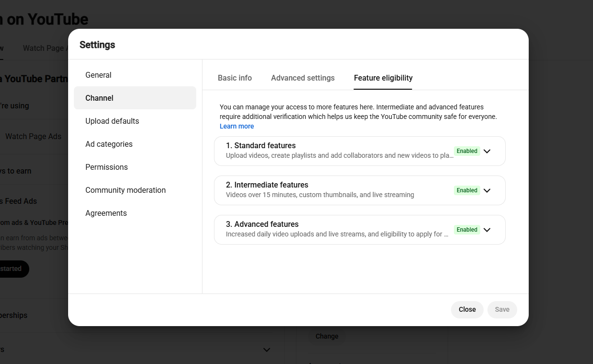The width and height of the screenshot is (593, 364).
Task: Select the Feature eligibility tab
Action: [383, 78]
